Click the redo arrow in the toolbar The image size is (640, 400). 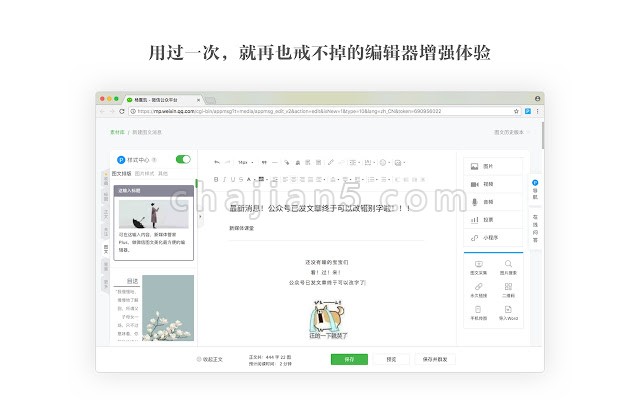point(228,162)
